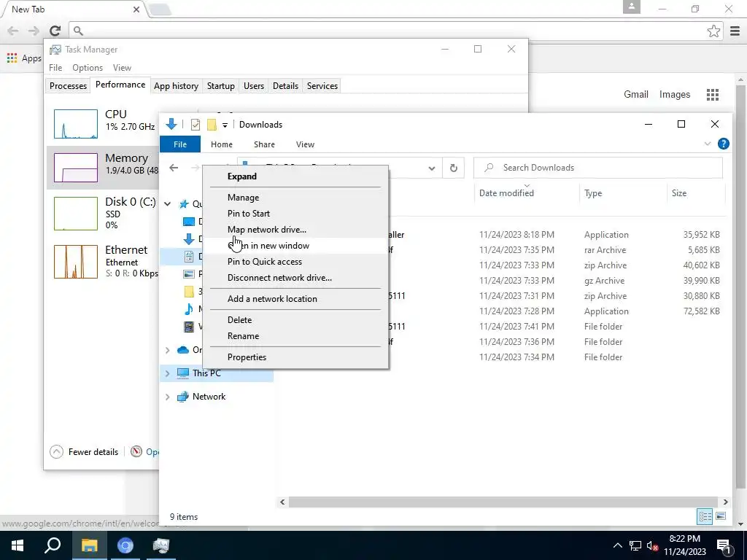Click Fewer details in Task Manager
The width and height of the screenshot is (747, 560).
point(84,452)
